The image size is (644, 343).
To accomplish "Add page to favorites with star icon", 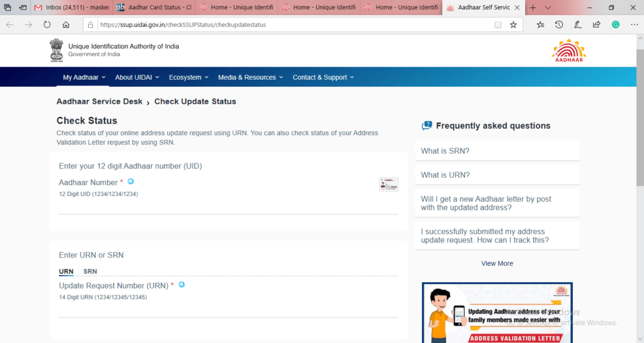I will [x=513, y=25].
